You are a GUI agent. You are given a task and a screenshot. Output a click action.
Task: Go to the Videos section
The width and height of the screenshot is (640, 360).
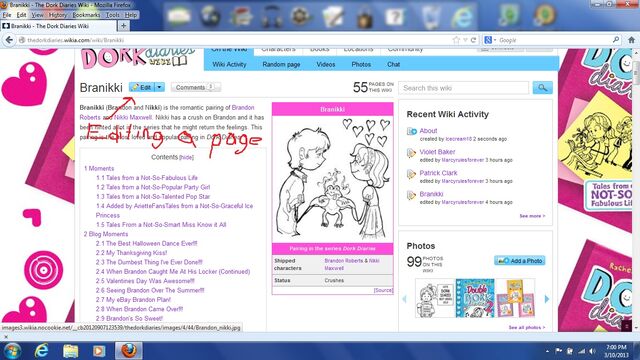coord(326,64)
